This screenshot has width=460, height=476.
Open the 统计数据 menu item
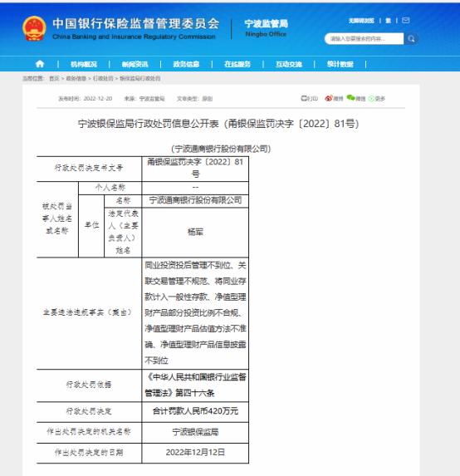click(x=340, y=64)
